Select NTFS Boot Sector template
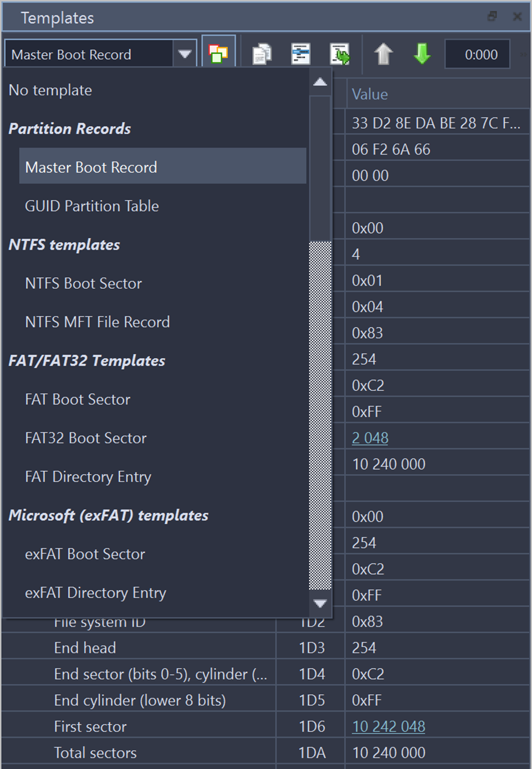Image resolution: width=532 pixels, height=769 pixels. (x=84, y=283)
